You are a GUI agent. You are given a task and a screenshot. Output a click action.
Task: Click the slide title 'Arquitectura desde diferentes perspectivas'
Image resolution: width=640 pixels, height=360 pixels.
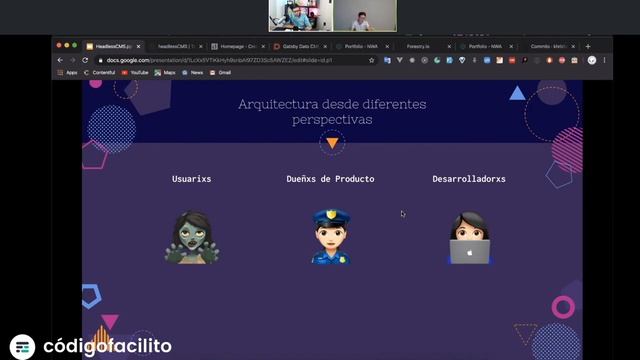click(332, 111)
